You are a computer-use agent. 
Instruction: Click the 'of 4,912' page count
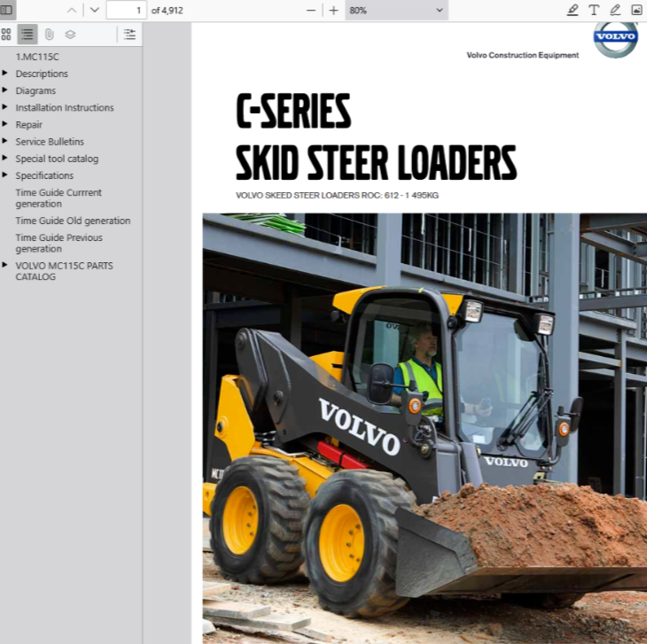[x=168, y=11]
